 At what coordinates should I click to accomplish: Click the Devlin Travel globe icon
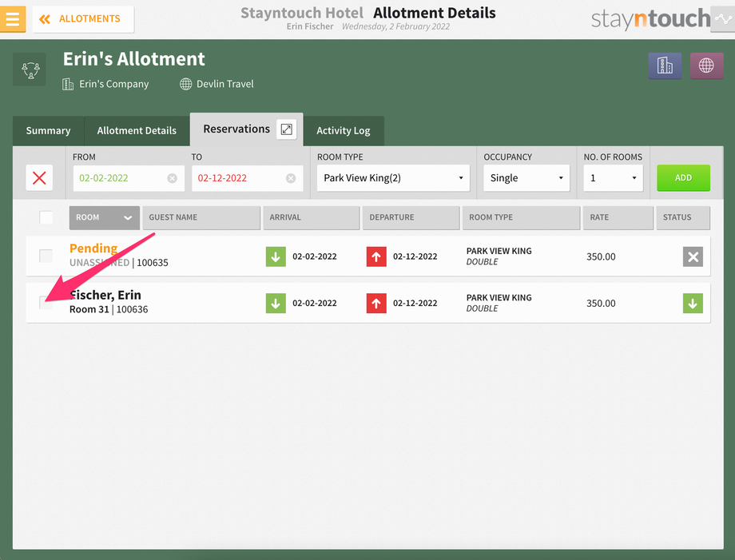[186, 84]
